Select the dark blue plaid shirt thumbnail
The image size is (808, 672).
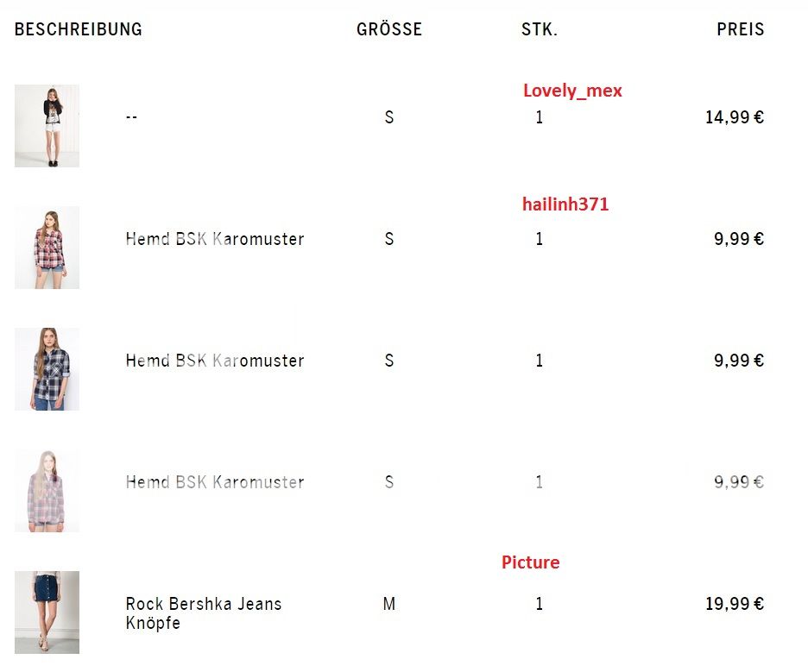(47, 369)
